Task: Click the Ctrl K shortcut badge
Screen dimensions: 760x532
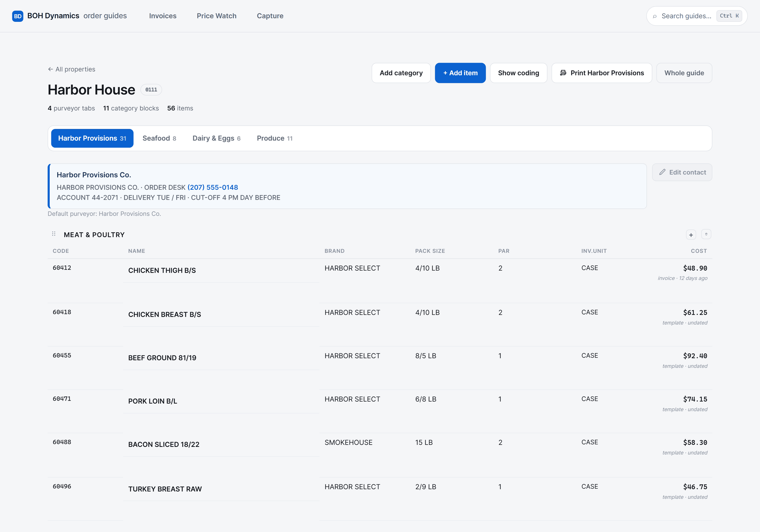Action: (x=729, y=16)
